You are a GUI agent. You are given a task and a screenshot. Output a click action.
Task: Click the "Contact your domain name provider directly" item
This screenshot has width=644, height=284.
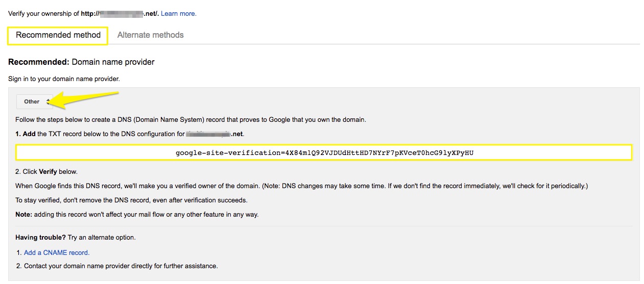(x=121, y=266)
